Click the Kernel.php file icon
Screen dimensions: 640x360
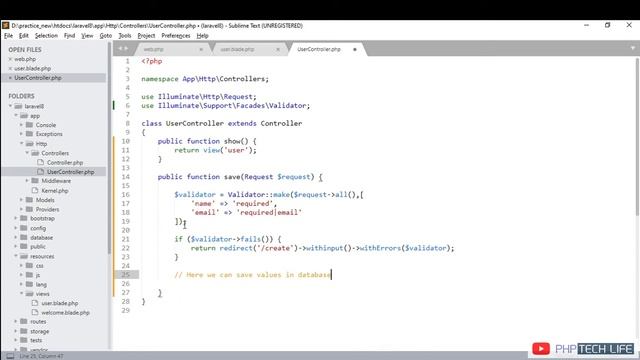(x=35, y=190)
